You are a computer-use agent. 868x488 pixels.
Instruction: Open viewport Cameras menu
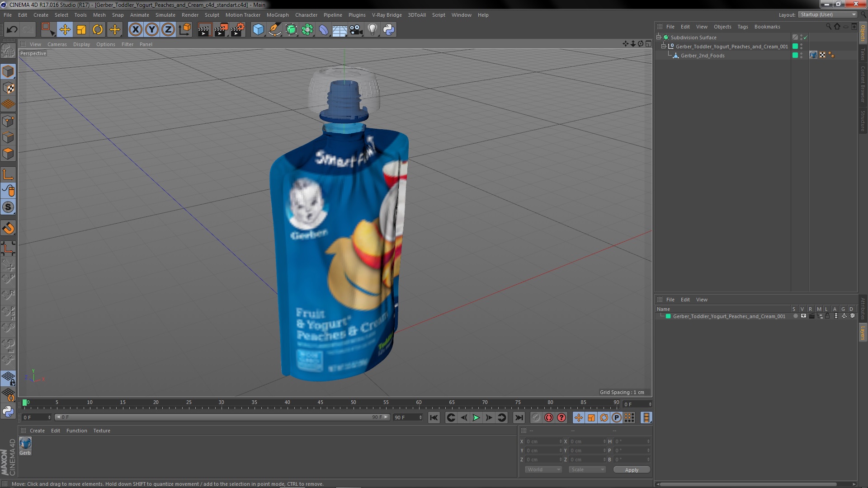(x=57, y=44)
